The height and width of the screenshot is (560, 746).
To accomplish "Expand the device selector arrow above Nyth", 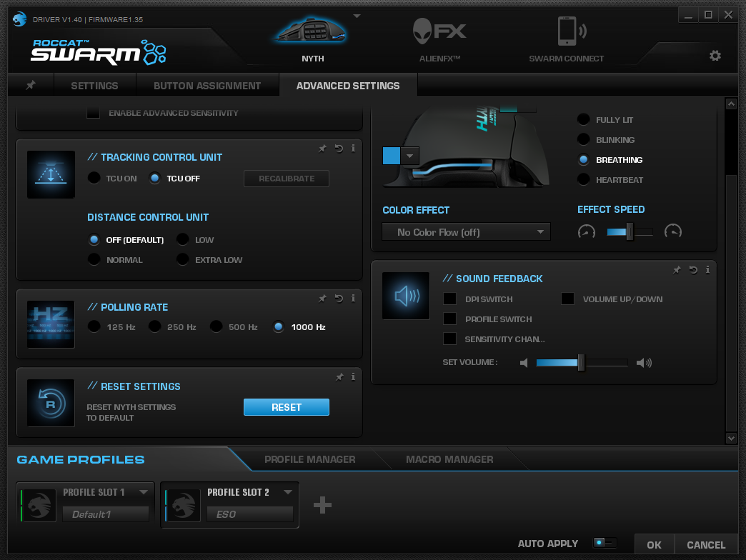I will [x=357, y=16].
